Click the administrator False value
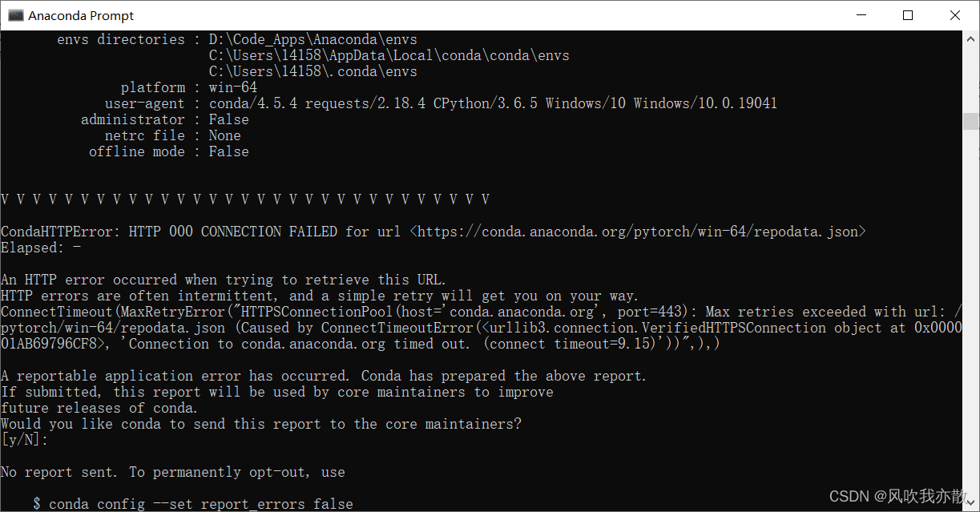The image size is (980, 512). [229, 119]
